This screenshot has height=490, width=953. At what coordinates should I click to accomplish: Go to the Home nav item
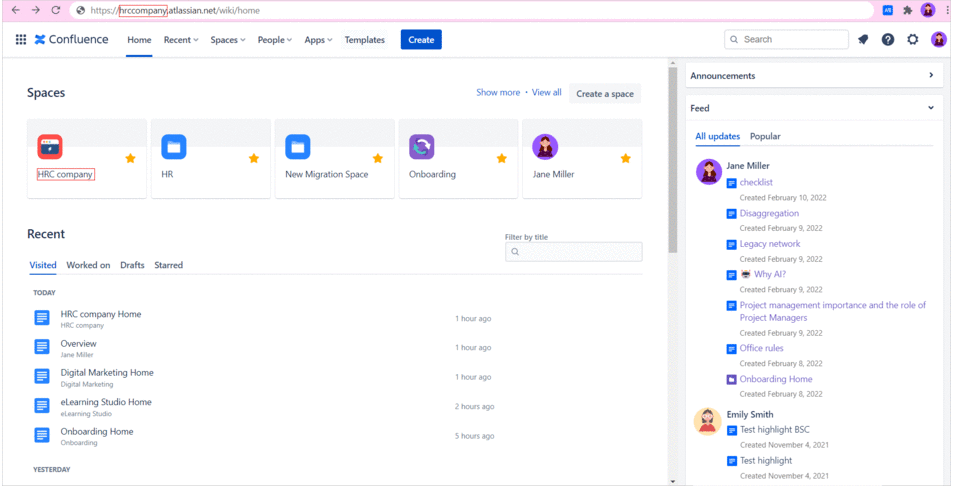tap(139, 40)
